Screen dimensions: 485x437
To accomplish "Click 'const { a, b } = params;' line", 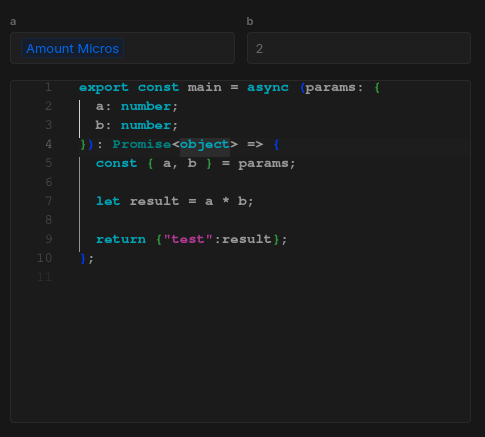I will (195, 163).
